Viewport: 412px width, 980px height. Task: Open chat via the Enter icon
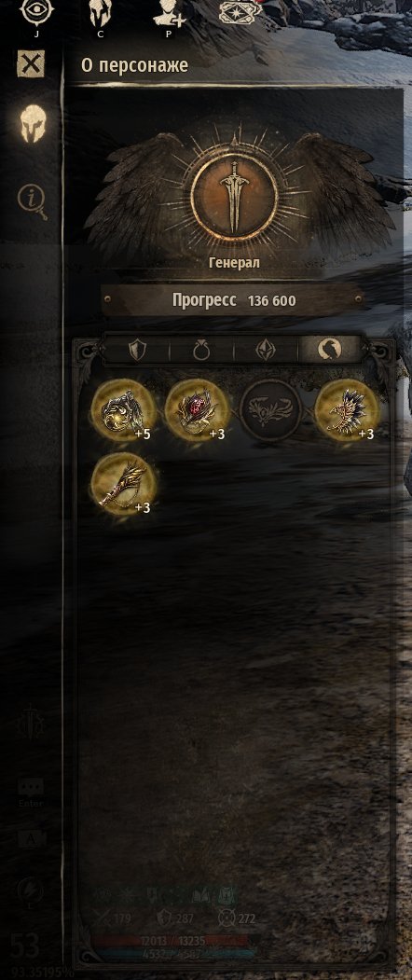(x=31, y=792)
